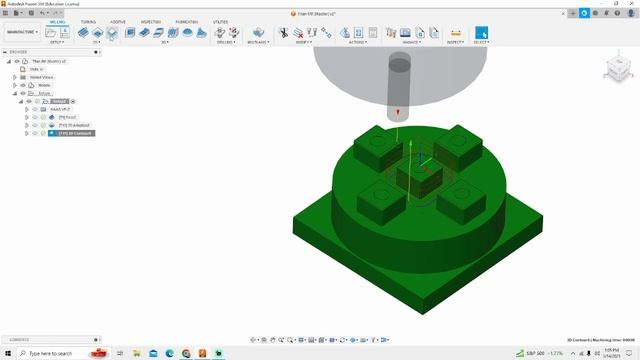Screen dimensions: 640x360
Task: Click the first 3D milling strategy icon
Action: (130, 32)
